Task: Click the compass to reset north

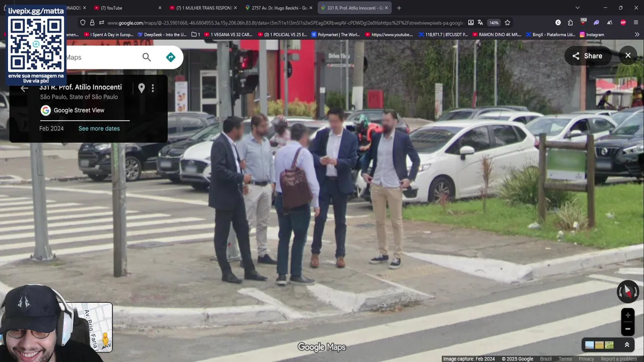Action: [x=628, y=292]
